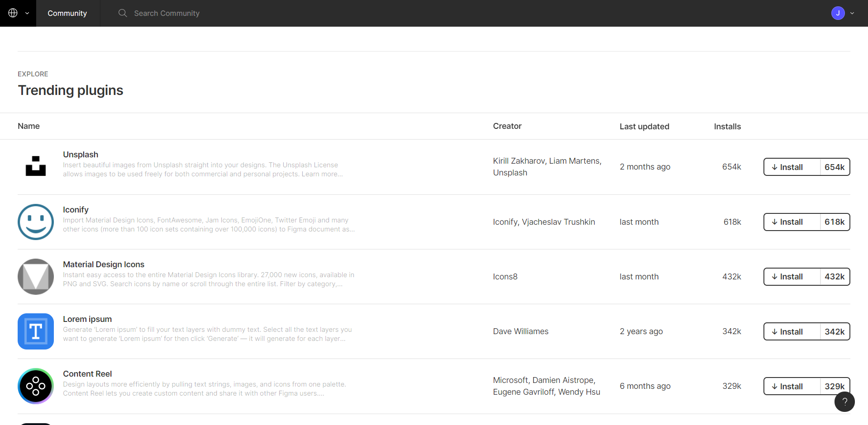868x425 pixels.
Task: Open the Iconify smiley plugin icon
Action: click(36, 222)
